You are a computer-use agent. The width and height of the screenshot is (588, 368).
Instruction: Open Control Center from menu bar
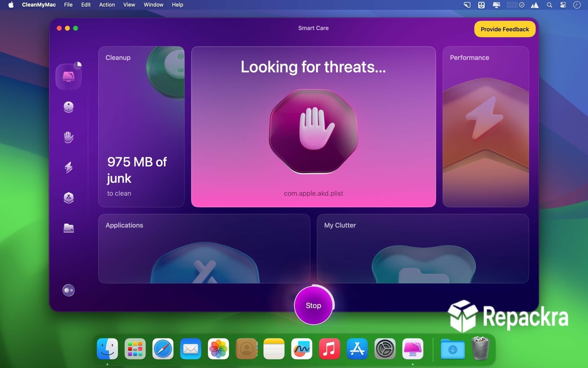pos(563,5)
